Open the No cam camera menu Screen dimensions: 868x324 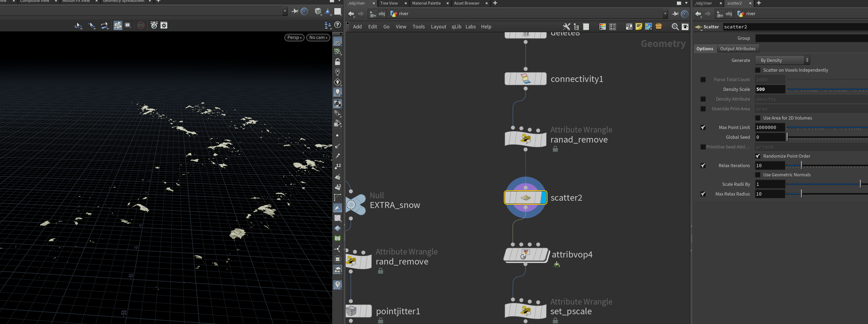pos(318,37)
